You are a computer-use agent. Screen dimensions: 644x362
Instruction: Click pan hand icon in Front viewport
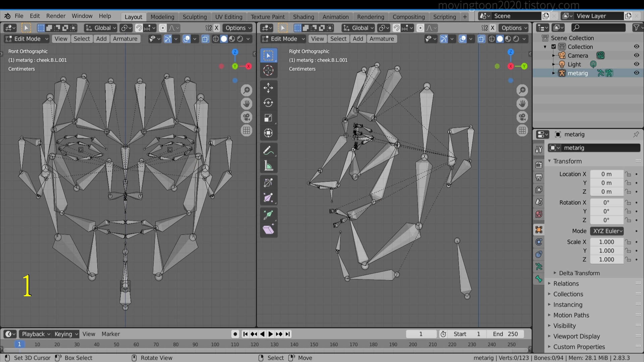(x=247, y=104)
